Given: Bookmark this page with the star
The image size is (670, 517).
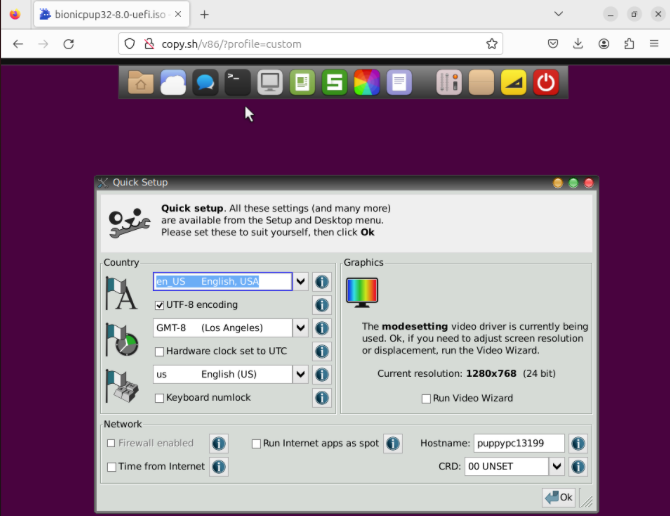Looking at the screenshot, I should (492, 44).
